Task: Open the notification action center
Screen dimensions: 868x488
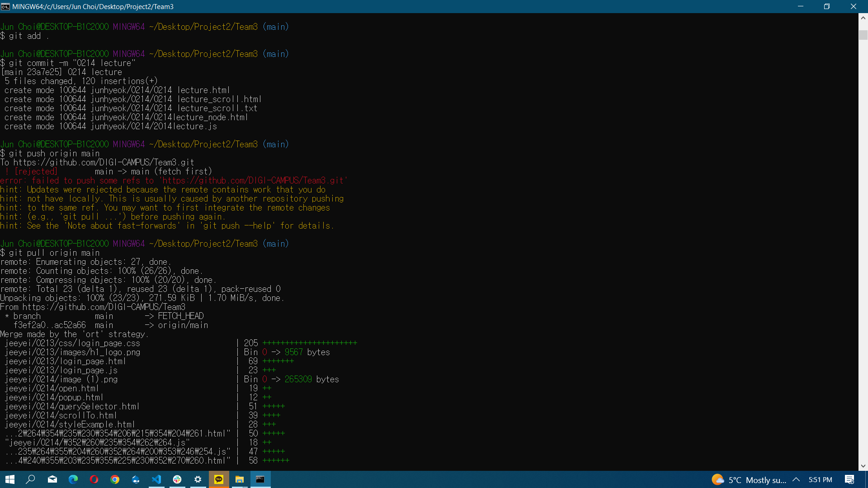Action: (849, 479)
